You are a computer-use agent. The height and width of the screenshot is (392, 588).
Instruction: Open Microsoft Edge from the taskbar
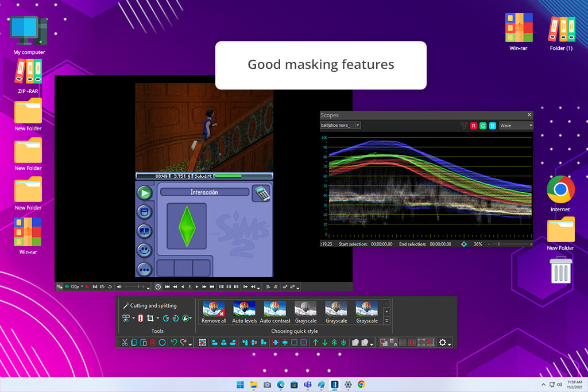pos(281,385)
